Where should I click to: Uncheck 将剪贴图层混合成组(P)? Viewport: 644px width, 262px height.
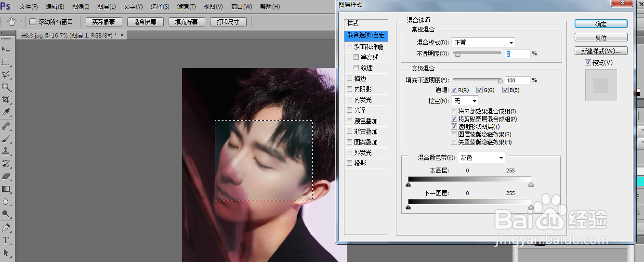click(x=454, y=119)
